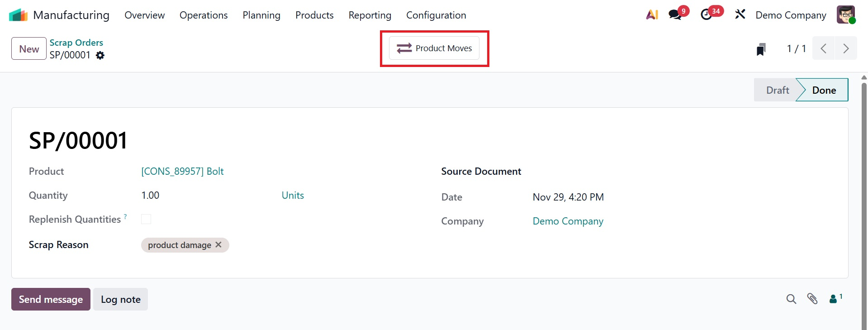Viewport: 868px width, 330px height.
Task: Open the [CONS_89957] Bolt product link
Action: point(182,171)
